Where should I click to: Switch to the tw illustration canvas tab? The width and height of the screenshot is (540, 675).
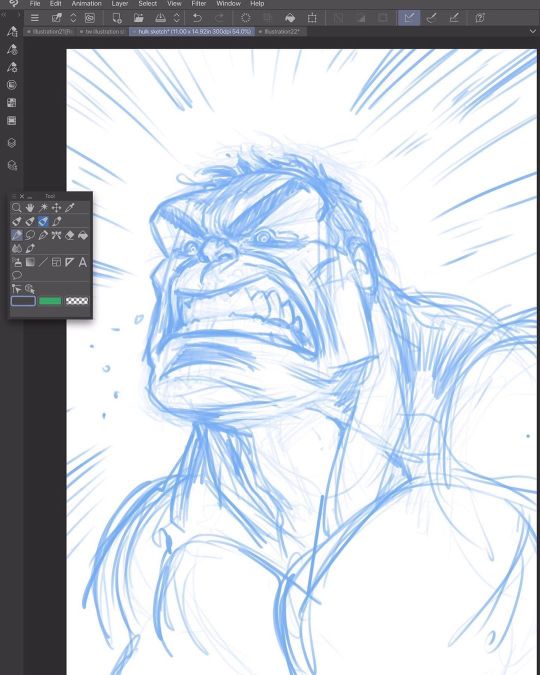[103, 32]
